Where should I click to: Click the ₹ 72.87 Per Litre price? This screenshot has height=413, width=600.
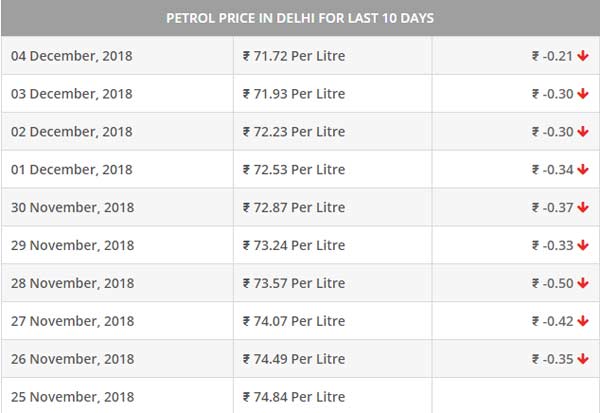point(293,208)
